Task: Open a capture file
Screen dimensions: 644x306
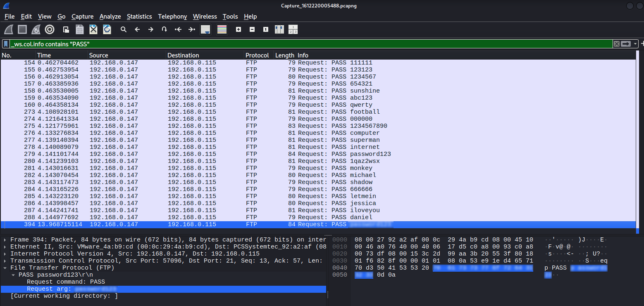Action: [x=66, y=29]
